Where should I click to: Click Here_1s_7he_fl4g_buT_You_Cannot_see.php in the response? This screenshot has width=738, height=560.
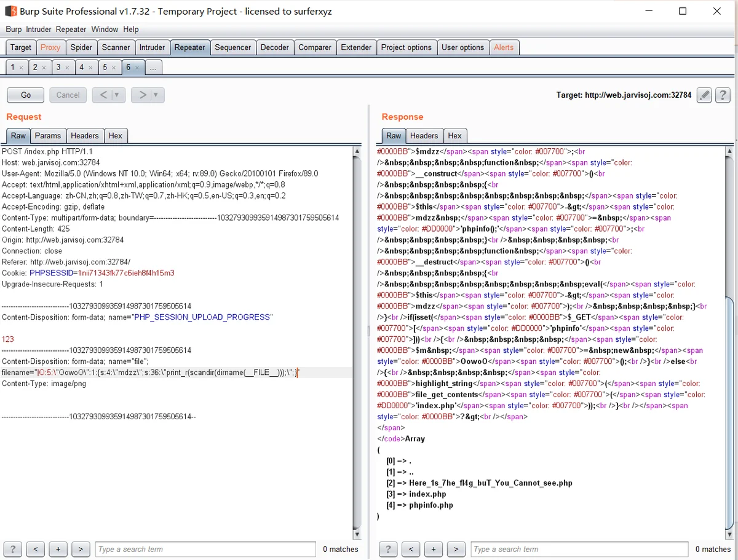click(x=491, y=483)
